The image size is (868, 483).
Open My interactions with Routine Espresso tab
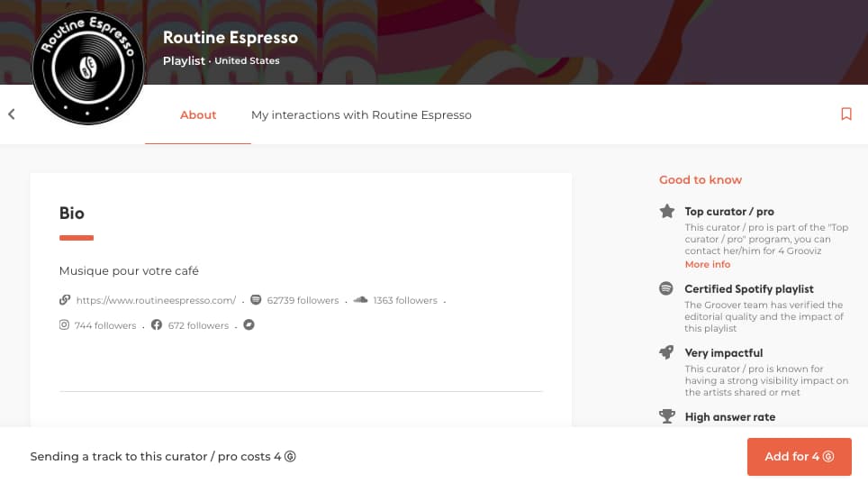(361, 114)
